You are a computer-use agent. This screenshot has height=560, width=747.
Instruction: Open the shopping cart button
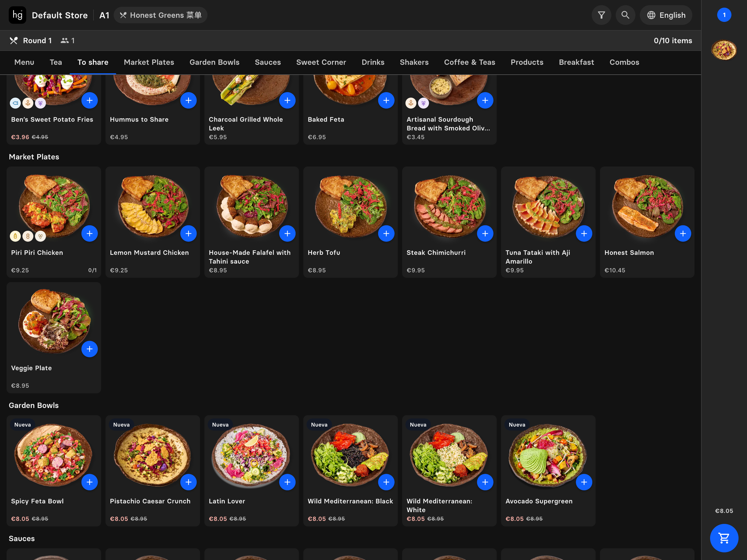pos(724,538)
